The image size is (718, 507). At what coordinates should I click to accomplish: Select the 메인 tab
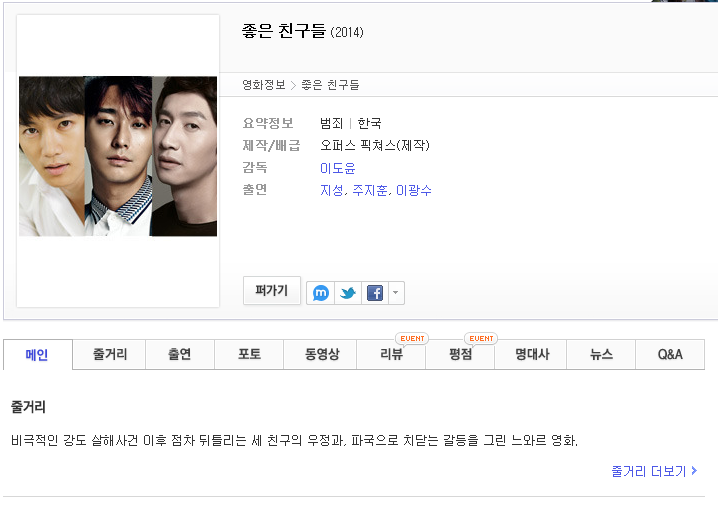38,354
